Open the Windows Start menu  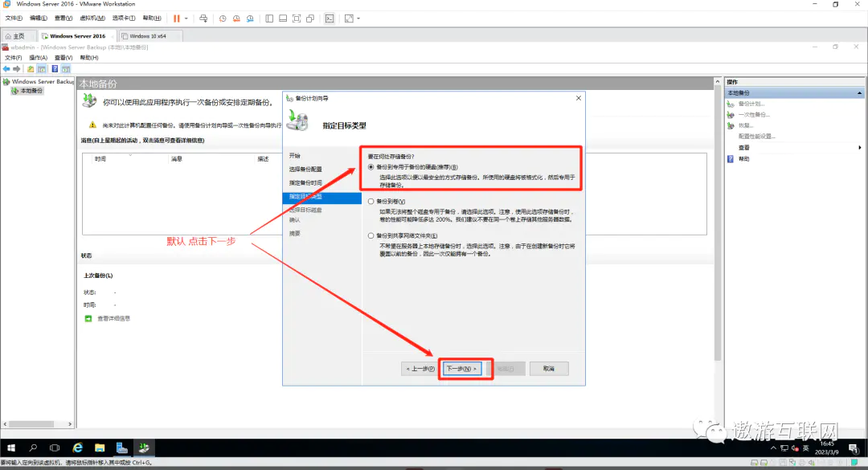(11, 448)
